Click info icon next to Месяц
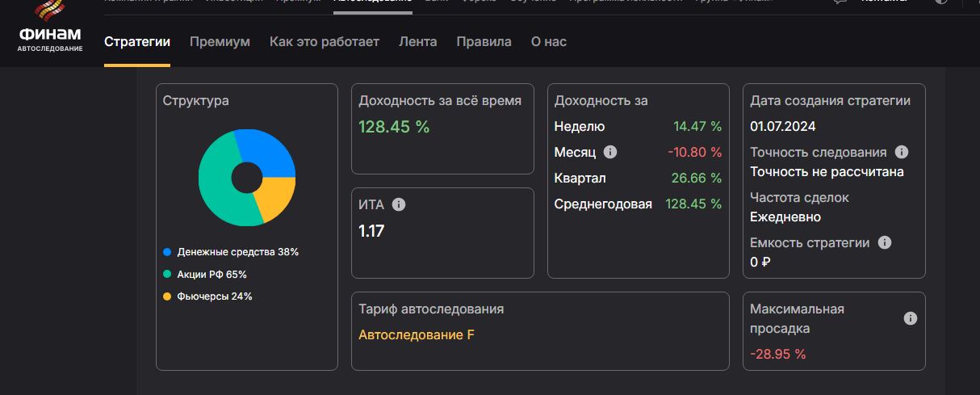 coord(610,152)
